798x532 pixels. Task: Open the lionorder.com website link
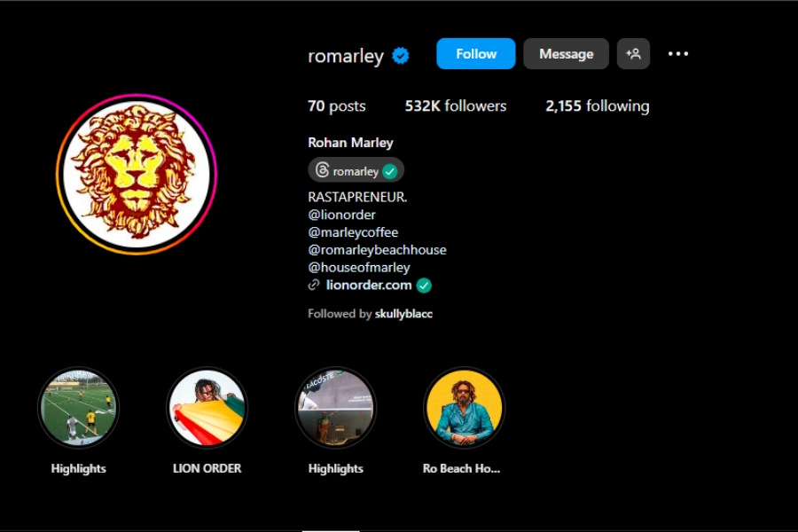coord(369,286)
